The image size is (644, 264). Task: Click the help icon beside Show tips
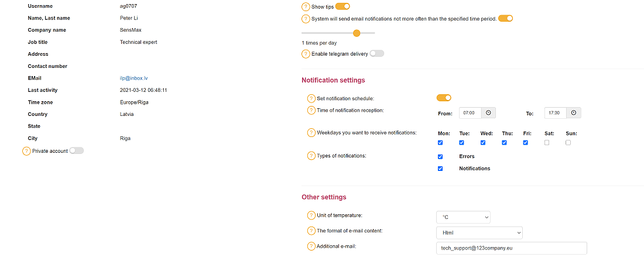tap(306, 7)
